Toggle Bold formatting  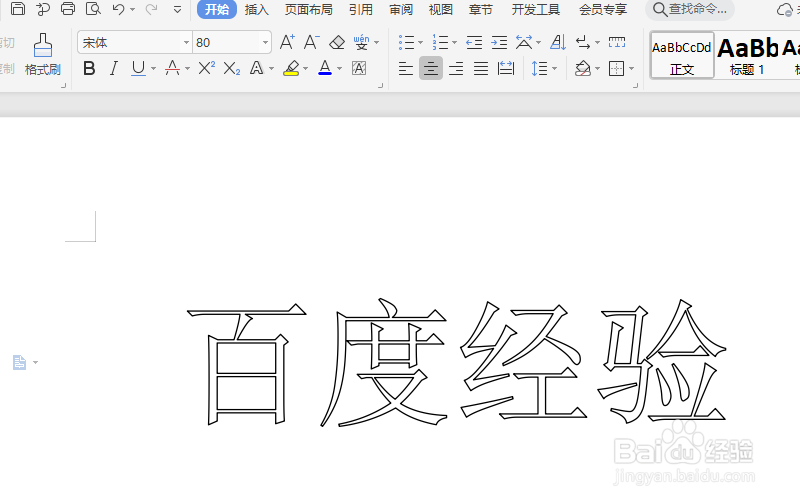(x=89, y=68)
